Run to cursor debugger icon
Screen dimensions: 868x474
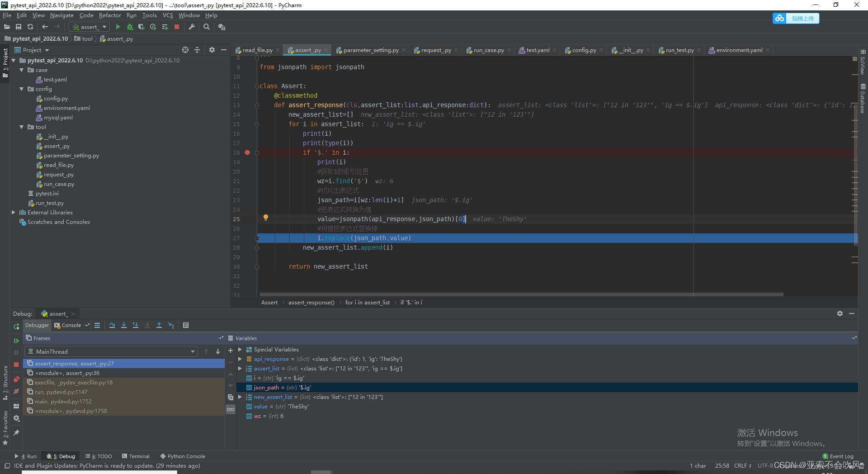click(171, 325)
